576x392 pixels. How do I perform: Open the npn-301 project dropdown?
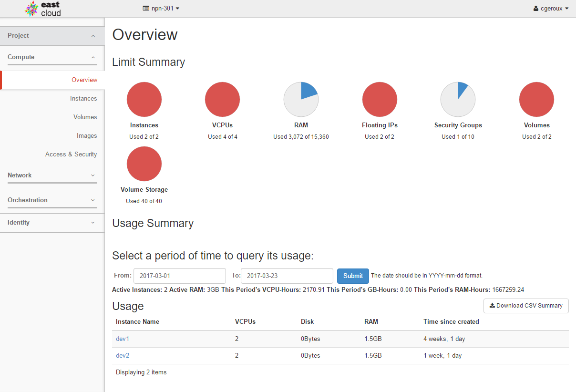click(x=161, y=9)
